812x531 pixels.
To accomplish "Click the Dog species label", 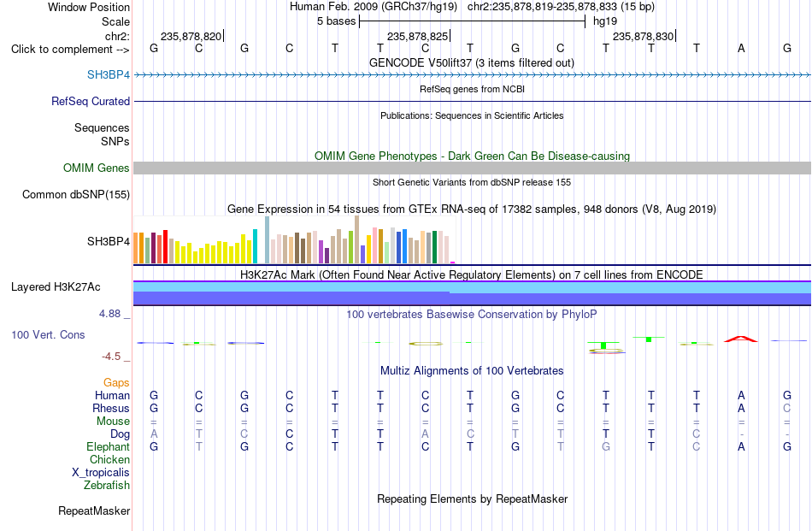I will point(120,434).
